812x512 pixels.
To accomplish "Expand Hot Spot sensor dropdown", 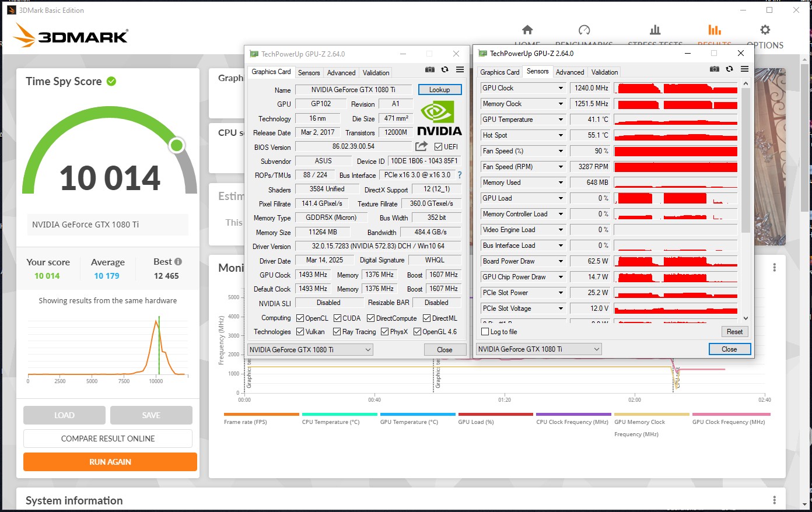I will pos(561,135).
